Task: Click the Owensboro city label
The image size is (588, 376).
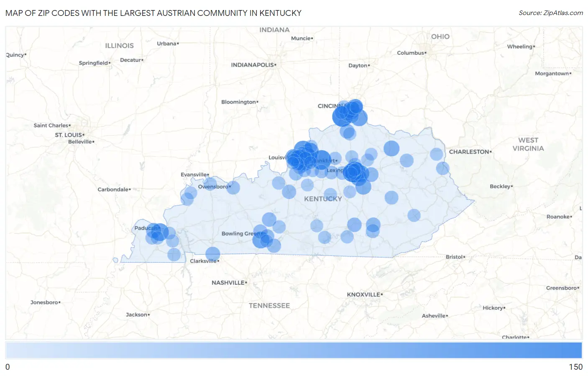Action: tap(213, 187)
